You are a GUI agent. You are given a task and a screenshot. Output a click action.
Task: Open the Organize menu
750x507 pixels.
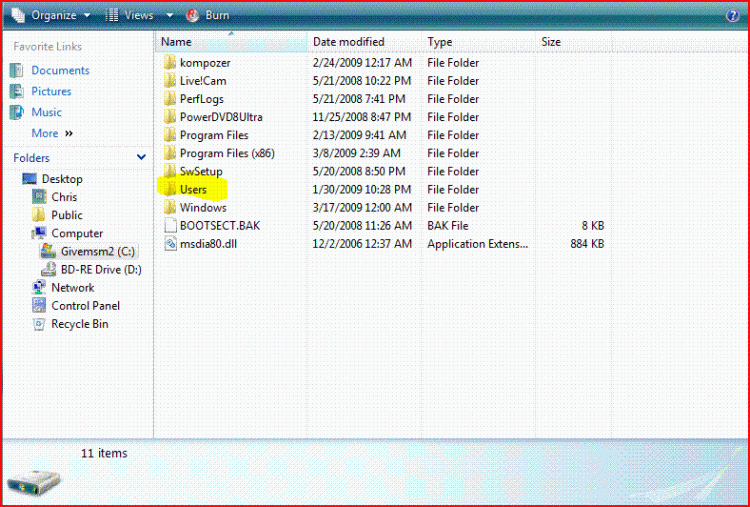[52, 15]
